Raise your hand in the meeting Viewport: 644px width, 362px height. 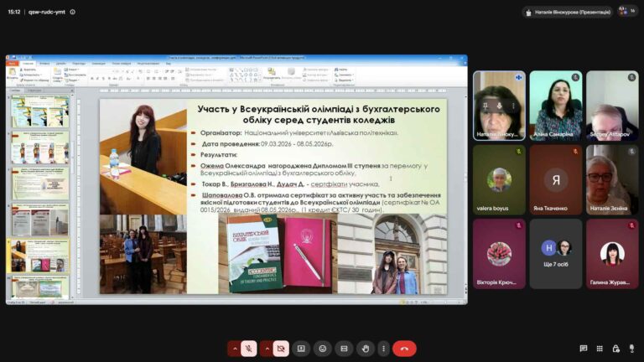click(x=366, y=349)
